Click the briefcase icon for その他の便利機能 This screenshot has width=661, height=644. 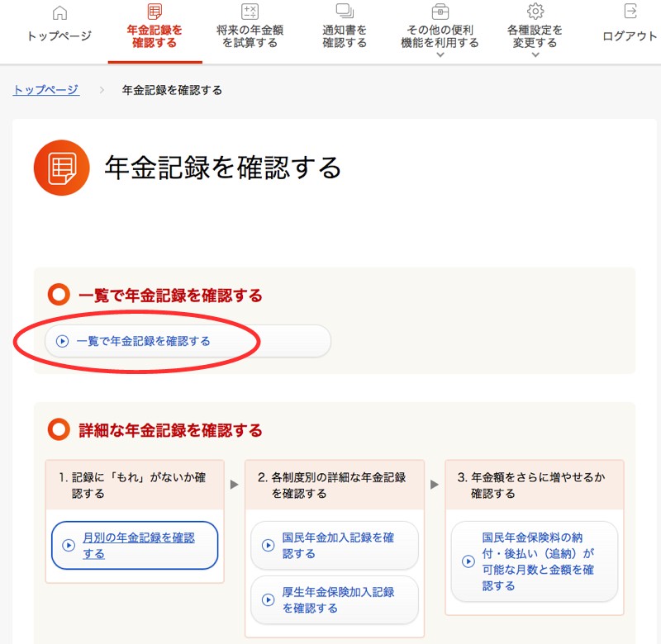pos(440,12)
